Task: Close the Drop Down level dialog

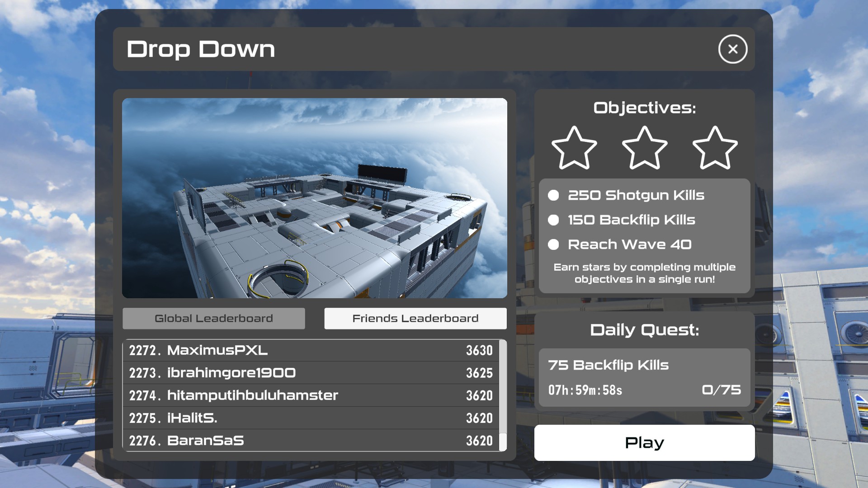Action: [x=732, y=49]
